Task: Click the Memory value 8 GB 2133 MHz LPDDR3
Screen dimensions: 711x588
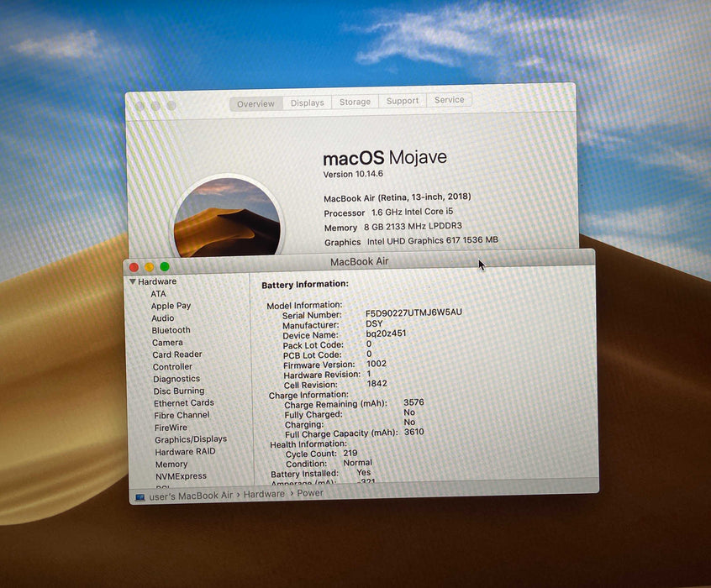Action: tap(413, 226)
